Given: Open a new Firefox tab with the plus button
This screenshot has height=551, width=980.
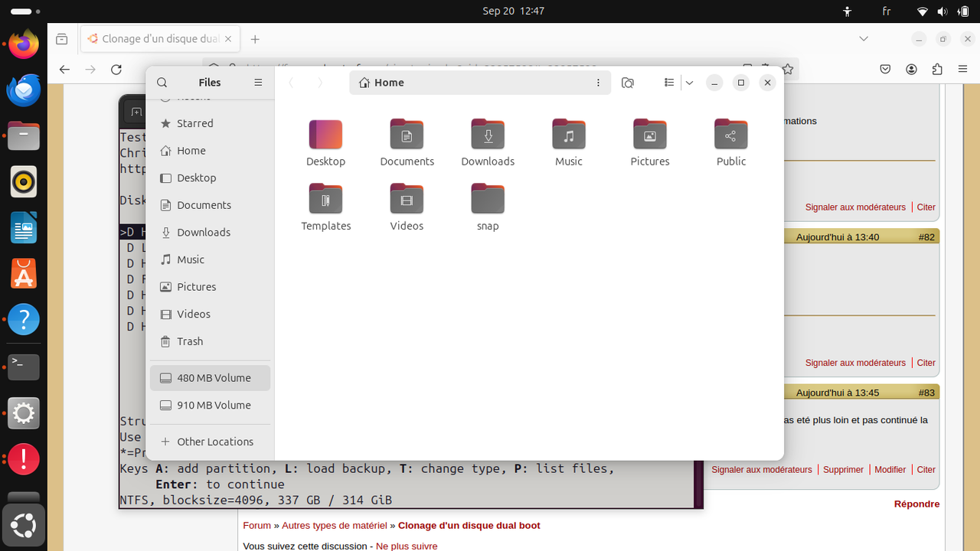Looking at the screenshot, I should pos(255,38).
